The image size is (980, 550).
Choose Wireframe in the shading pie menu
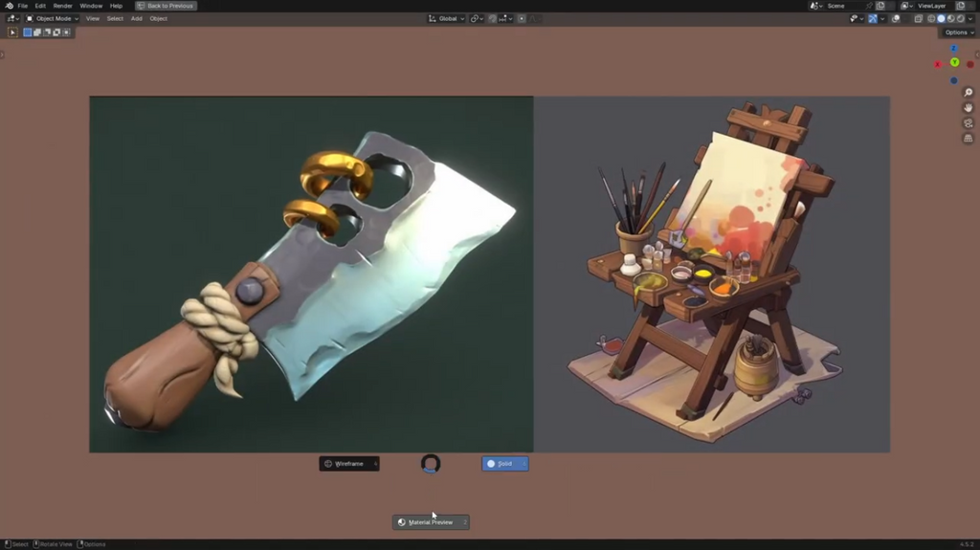pos(349,464)
